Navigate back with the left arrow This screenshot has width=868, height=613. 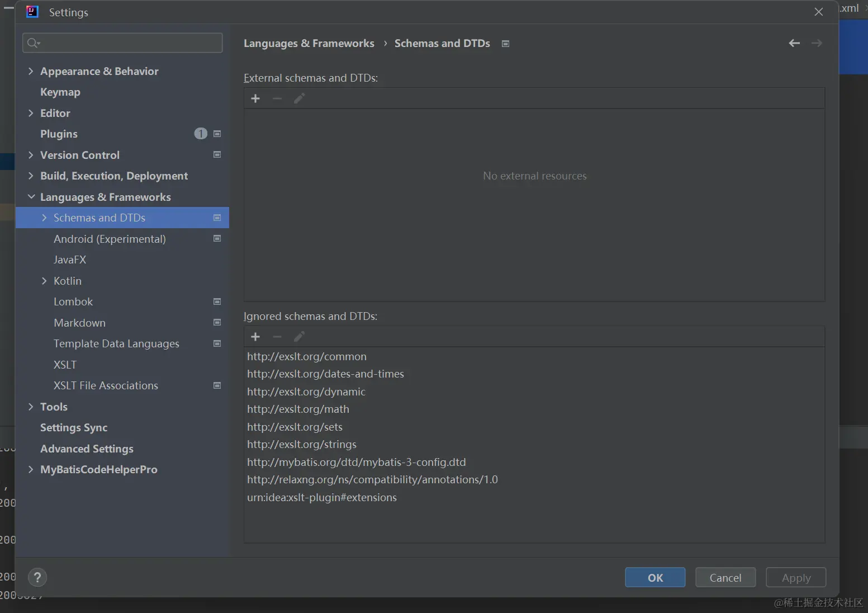[x=794, y=43]
